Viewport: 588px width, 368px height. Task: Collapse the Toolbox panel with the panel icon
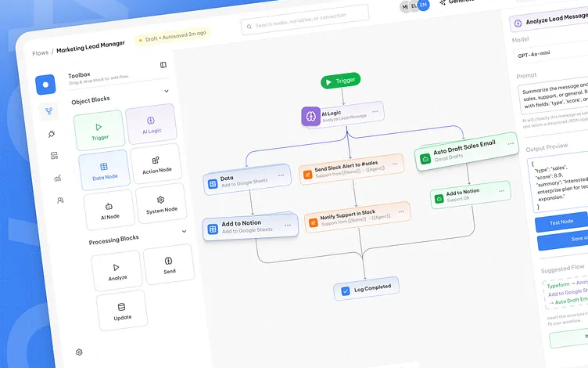[163, 65]
